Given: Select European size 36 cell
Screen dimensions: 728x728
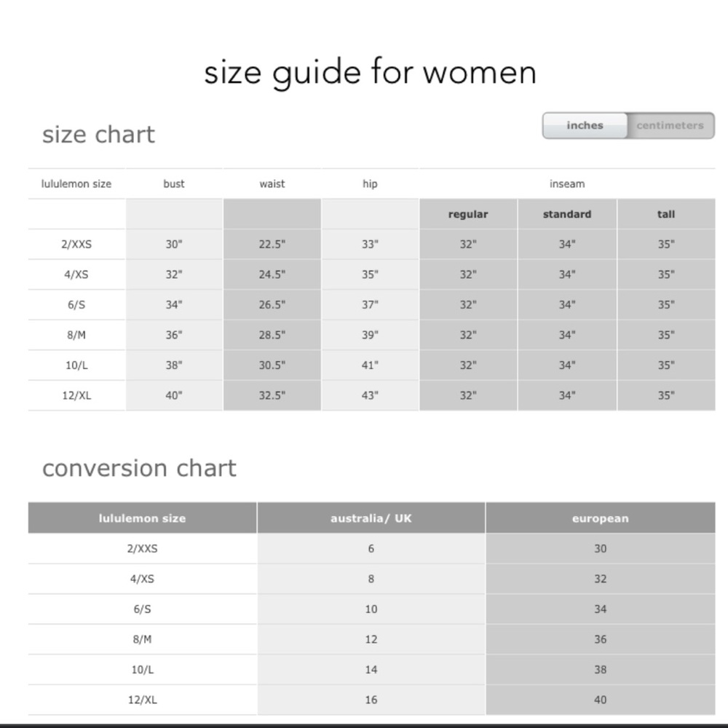Looking at the screenshot, I should point(601,639).
